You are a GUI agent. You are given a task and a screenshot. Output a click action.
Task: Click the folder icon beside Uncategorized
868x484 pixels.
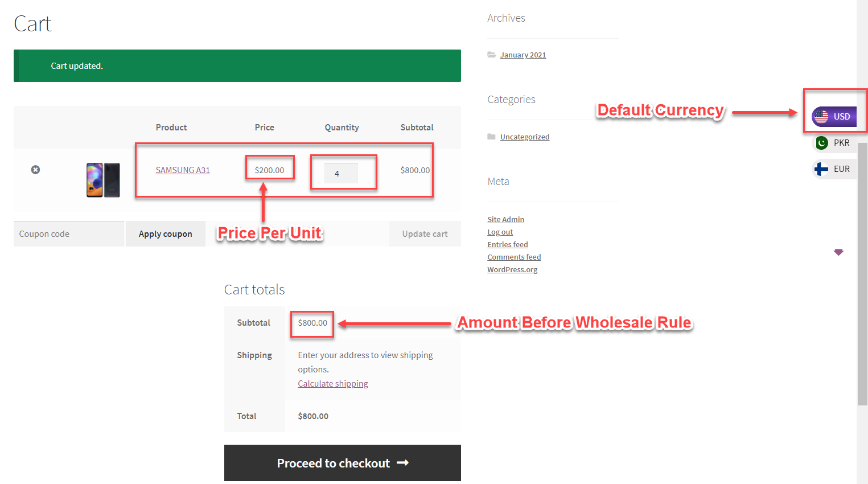(x=491, y=137)
